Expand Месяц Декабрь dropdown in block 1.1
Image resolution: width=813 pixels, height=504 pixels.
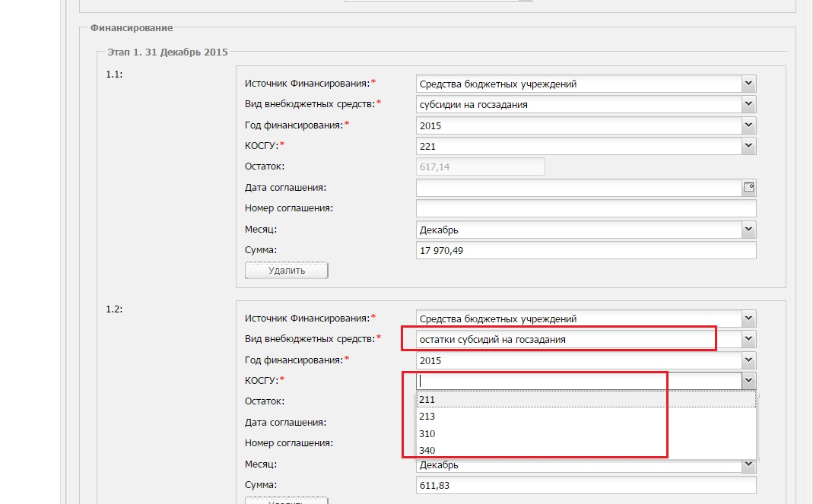pyautogui.click(x=749, y=229)
